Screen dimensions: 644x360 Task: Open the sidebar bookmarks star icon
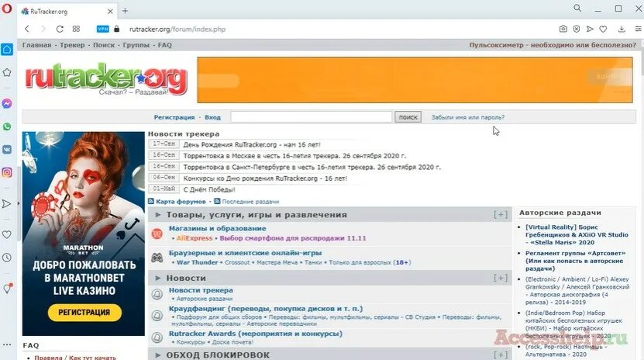tap(7, 72)
